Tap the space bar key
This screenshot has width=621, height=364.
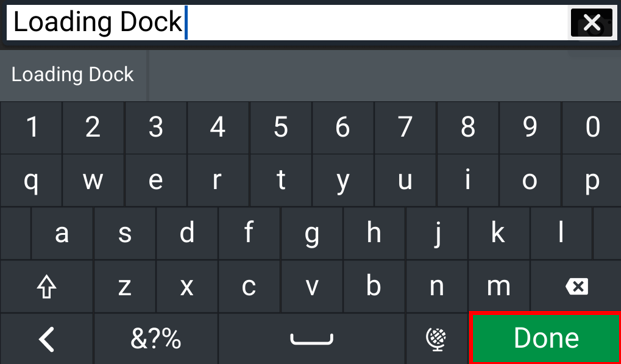click(x=311, y=339)
